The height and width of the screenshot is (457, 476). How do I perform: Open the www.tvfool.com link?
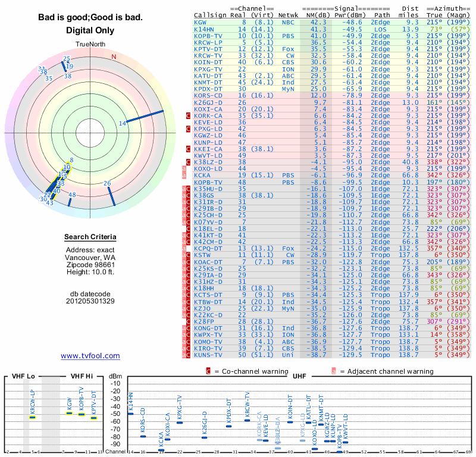(x=90, y=356)
